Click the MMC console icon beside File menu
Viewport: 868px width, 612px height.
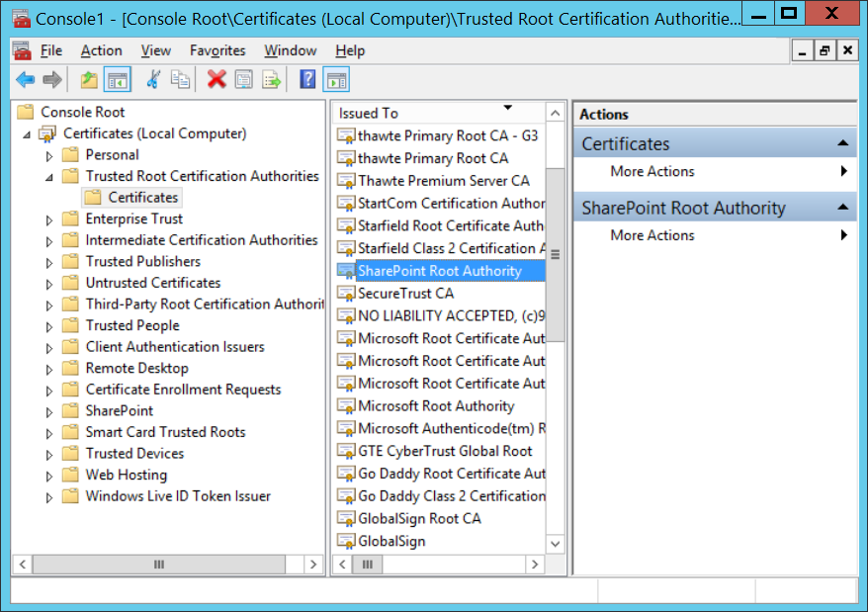point(22,51)
